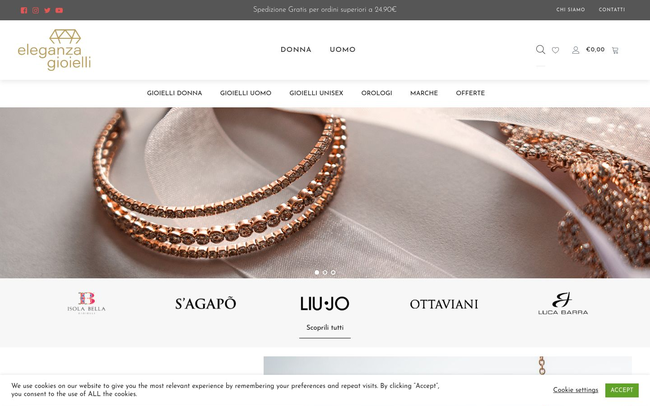Open the wishlist heart icon
Screen dimensions: 650x406
click(555, 50)
